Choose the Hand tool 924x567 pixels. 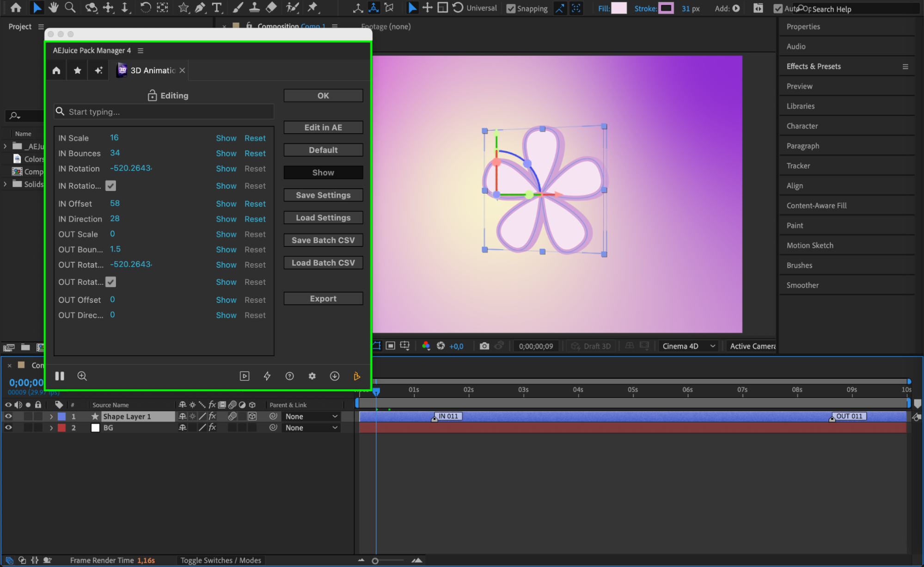coord(53,7)
